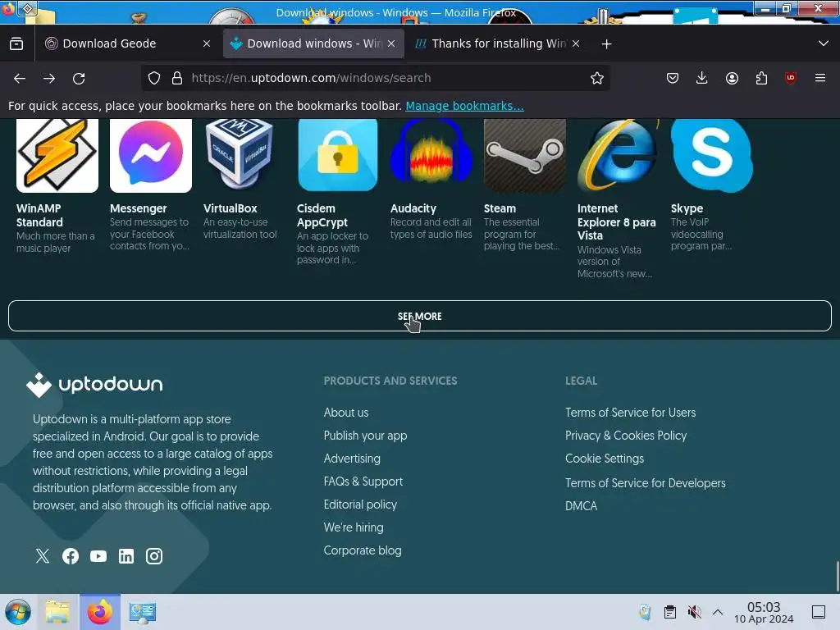Open Uptodown's LinkedIn social icon

point(126,556)
